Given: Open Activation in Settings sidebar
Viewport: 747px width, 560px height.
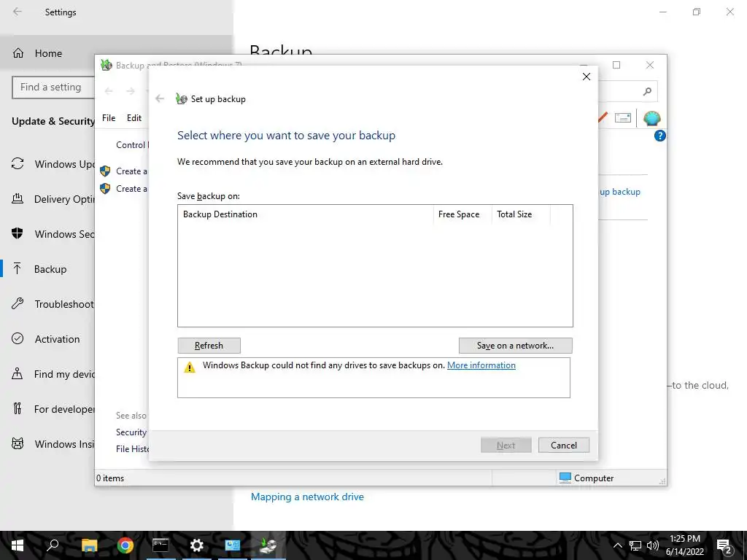Looking at the screenshot, I should coord(47,339).
